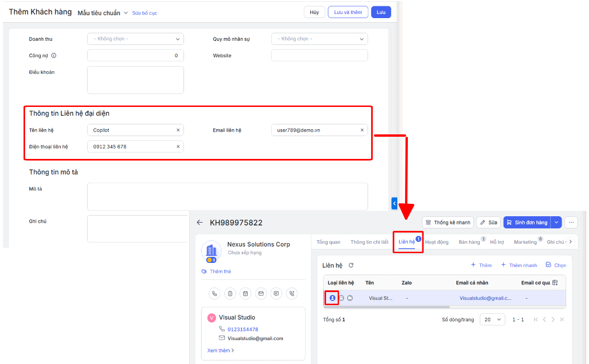The image size is (589, 364).
Task: Open the Quy mô nhân sự dropdown
Action: 320,39
